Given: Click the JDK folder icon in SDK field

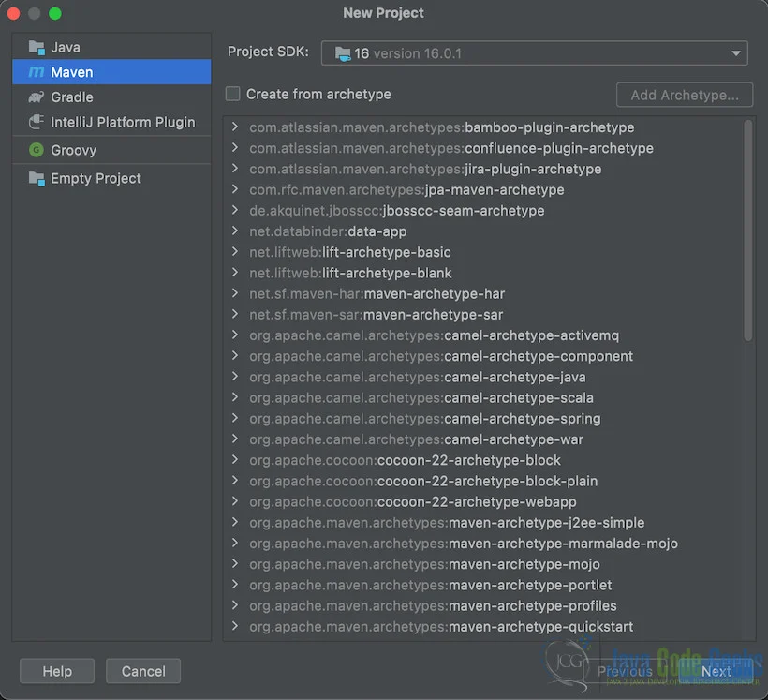Looking at the screenshot, I should pos(343,53).
